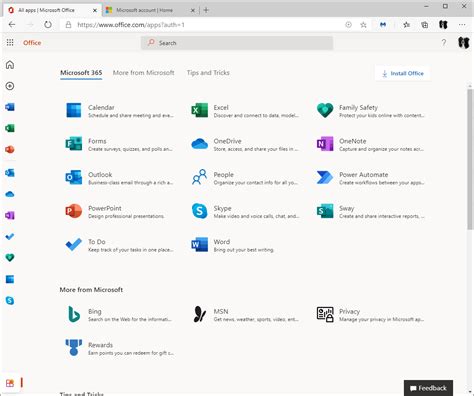The width and height of the screenshot is (474, 396).
Task: Open the Bing link
Action: pyautogui.click(x=120, y=315)
